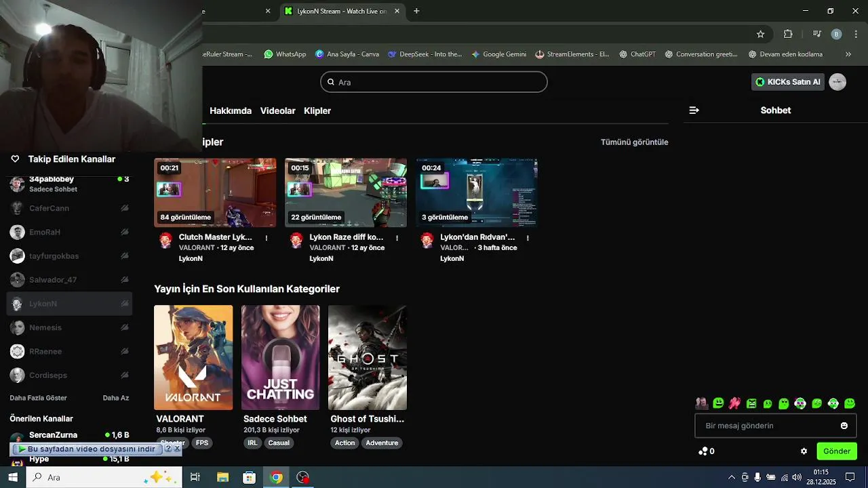This screenshot has height=488, width=868.
Task: Open options menu for Lykon'dan Rıdvan clip
Action: (528, 238)
